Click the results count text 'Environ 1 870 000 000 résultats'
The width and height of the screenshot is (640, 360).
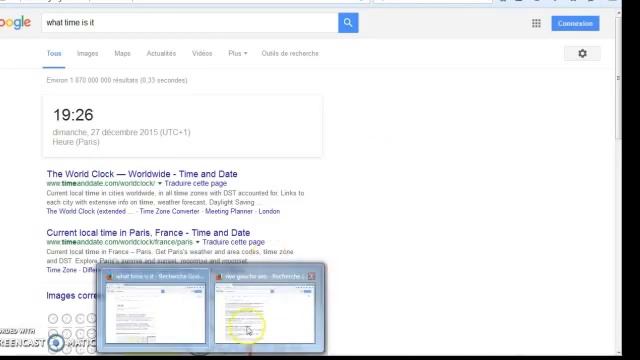(x=92, y=80)
